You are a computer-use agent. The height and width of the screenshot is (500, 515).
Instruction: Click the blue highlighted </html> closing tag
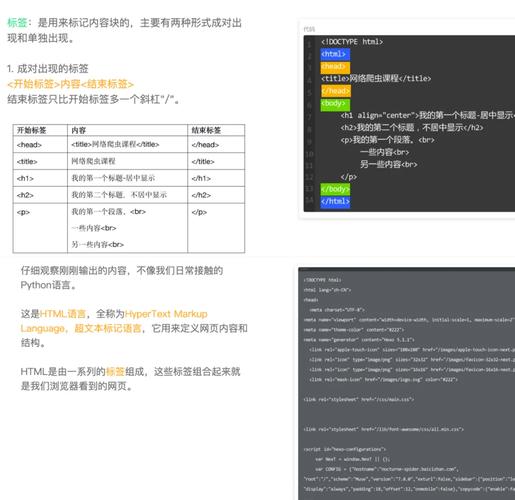335,202
